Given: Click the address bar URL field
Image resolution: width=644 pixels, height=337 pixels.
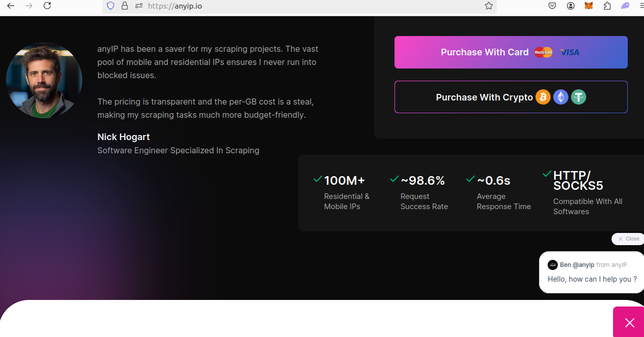Looking at the screenshot, I should pos(304,6).
